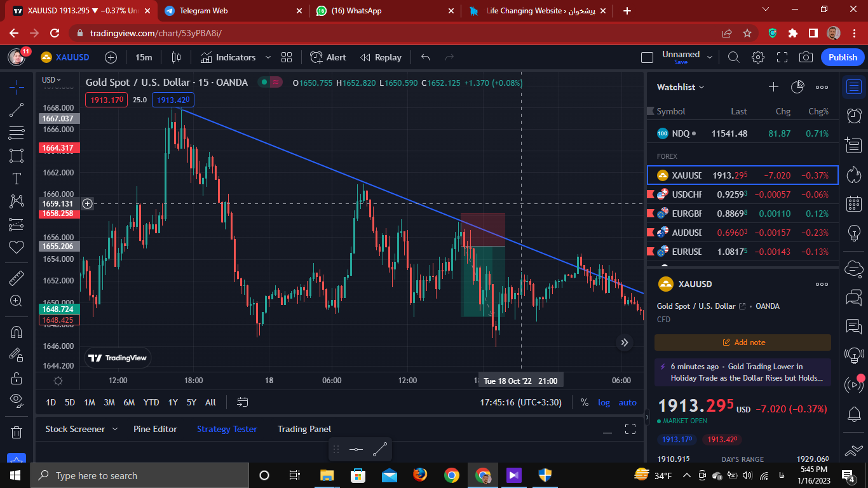Viewport: 868px width, 488px height.
Task: Select the Text tool in left toolbar
Action: [17, 179]
